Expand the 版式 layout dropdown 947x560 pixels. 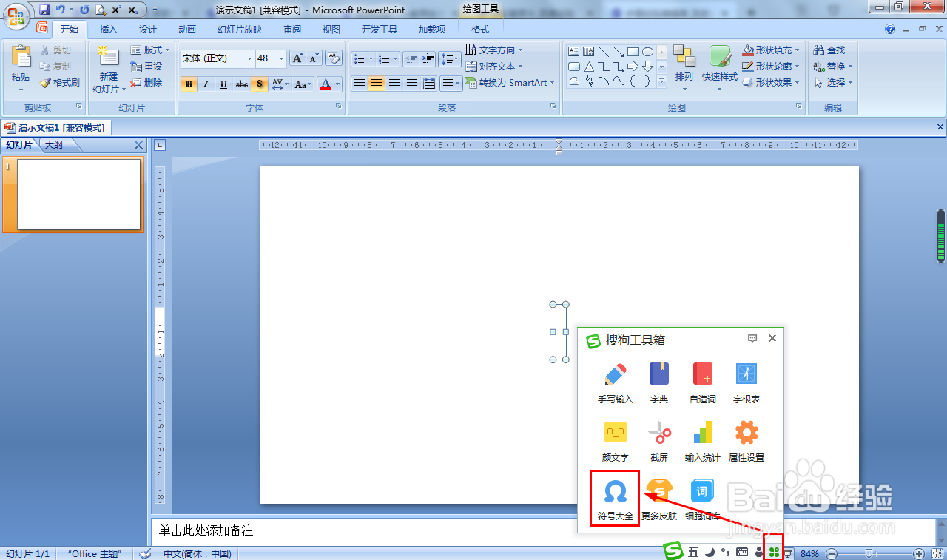[x=150, y=50]
